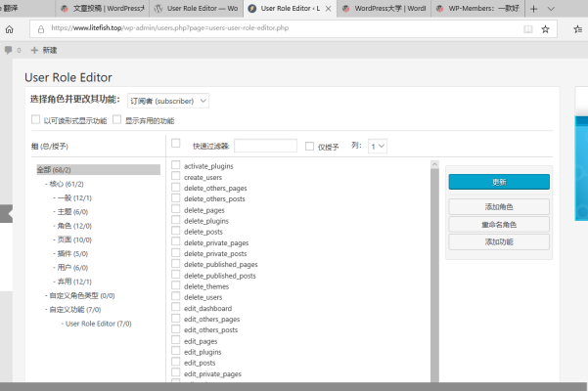Select 自定义角色类型 (0/0) group

[82, 295]
